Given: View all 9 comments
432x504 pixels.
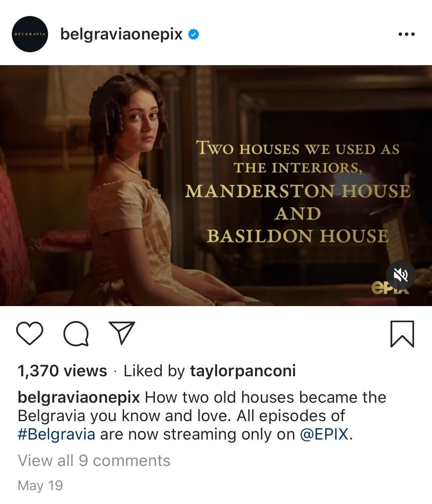Looking at the screenshot, I should 94,460.
